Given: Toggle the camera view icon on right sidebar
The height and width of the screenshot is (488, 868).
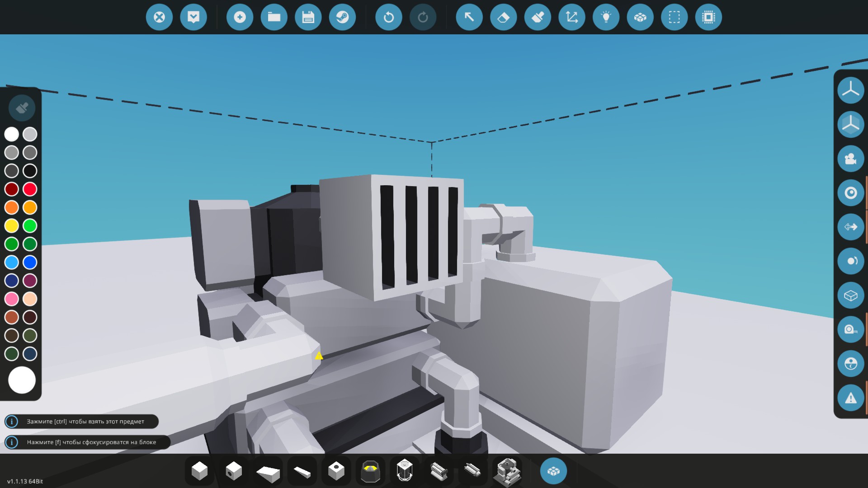Looking at the screenshot, I should pyautogui.click(x=850, y=159).
